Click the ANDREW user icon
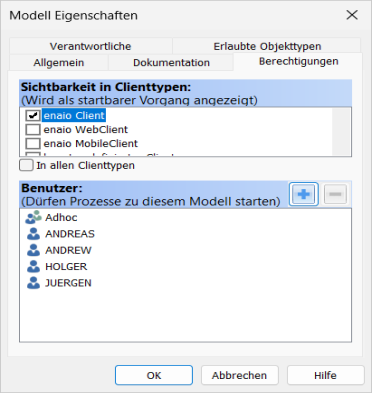 tap(33, 250)
